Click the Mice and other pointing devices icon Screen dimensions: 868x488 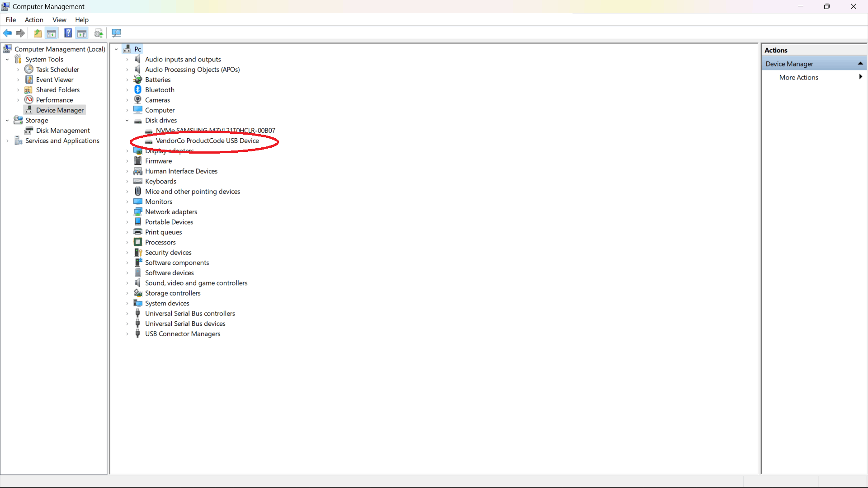tap(138, 191)
